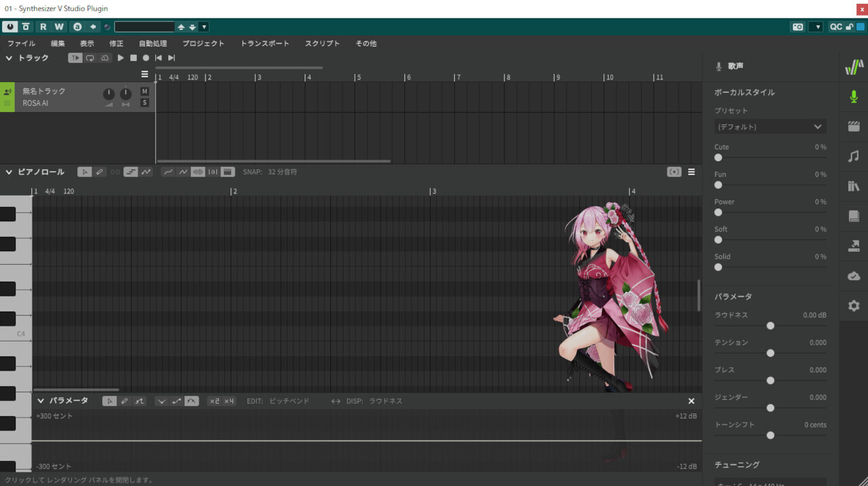Collapse the Track section chevron
Screen dimensions: 868x486
[9, 58]
